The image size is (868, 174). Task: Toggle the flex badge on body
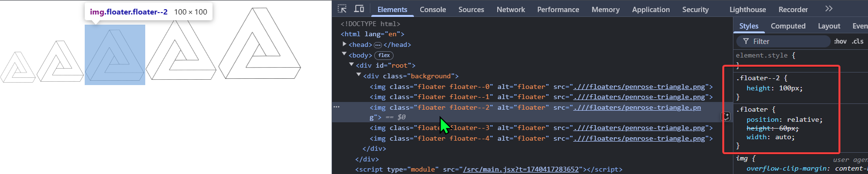[384, 55]
